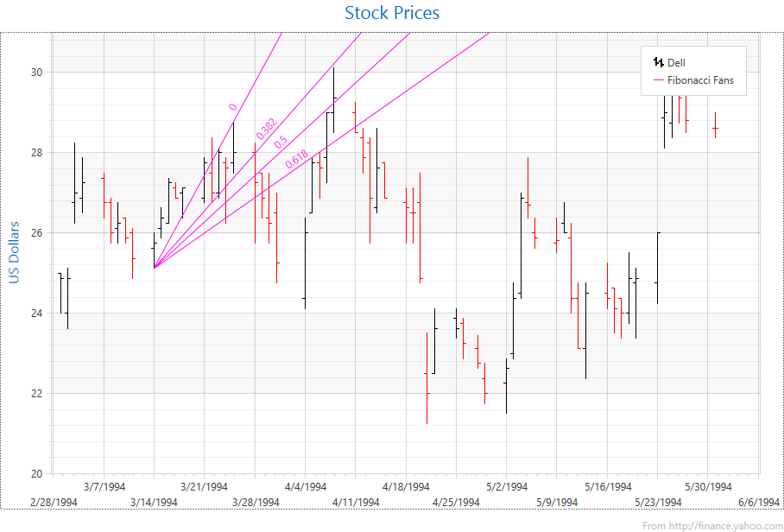Click the 3/21/1994 date label
Screen dimensions: 784x532
tap(204, 486)
